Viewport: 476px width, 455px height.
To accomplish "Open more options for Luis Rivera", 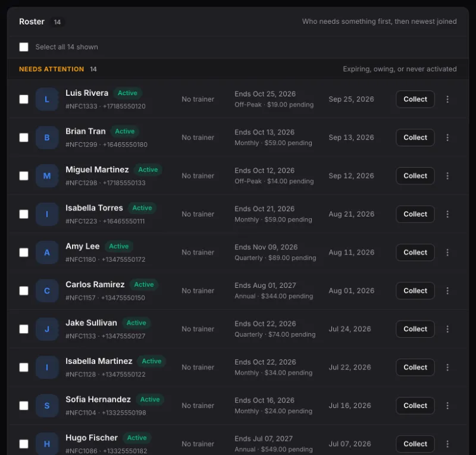I will (x=447, y=99).
